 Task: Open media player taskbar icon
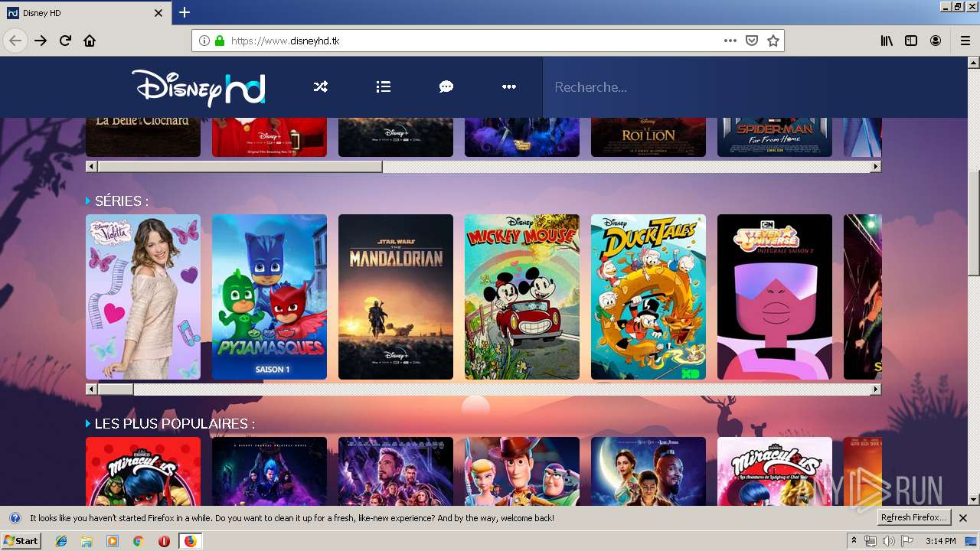click(113, 541)
